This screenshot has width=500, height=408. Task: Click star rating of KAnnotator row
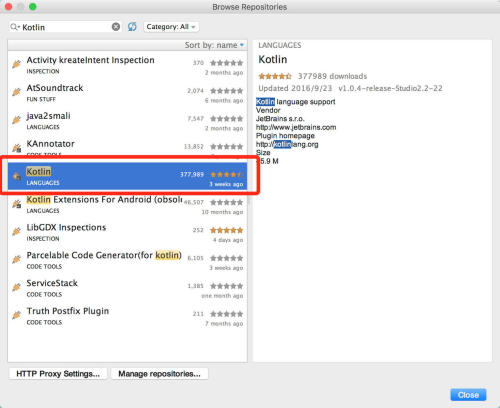click(227, 146)
